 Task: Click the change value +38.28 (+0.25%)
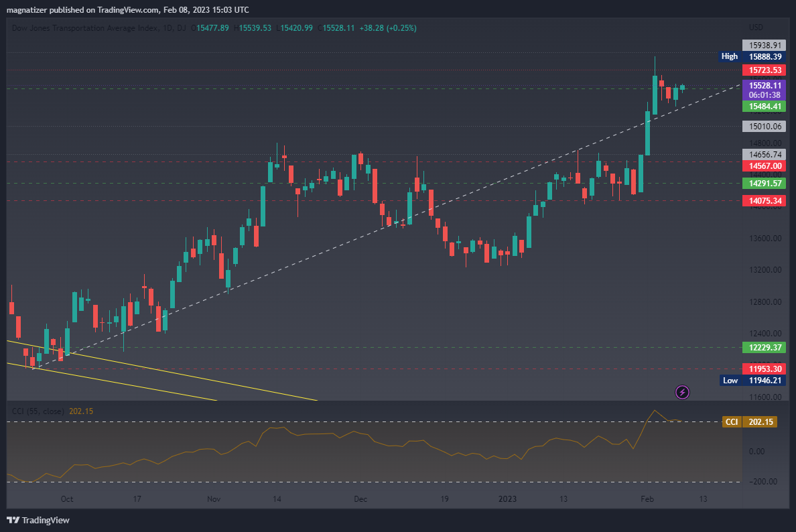click(x=388, y=28)
